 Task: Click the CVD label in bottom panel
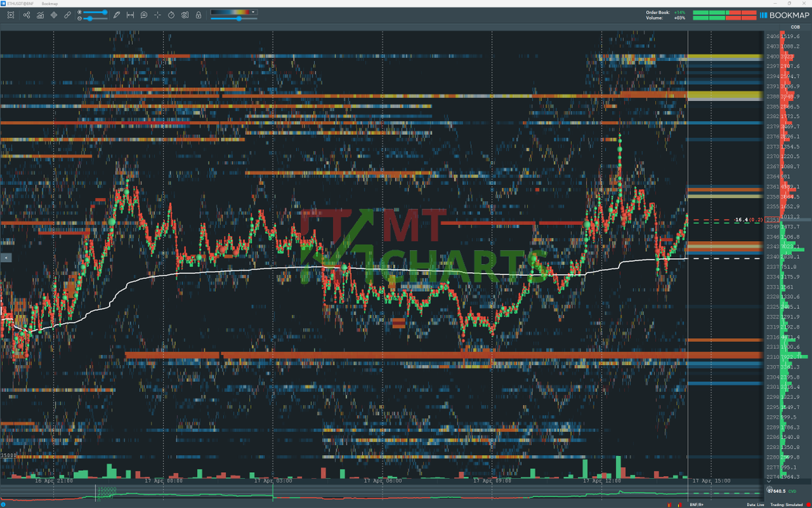click(x=792, y=491)
